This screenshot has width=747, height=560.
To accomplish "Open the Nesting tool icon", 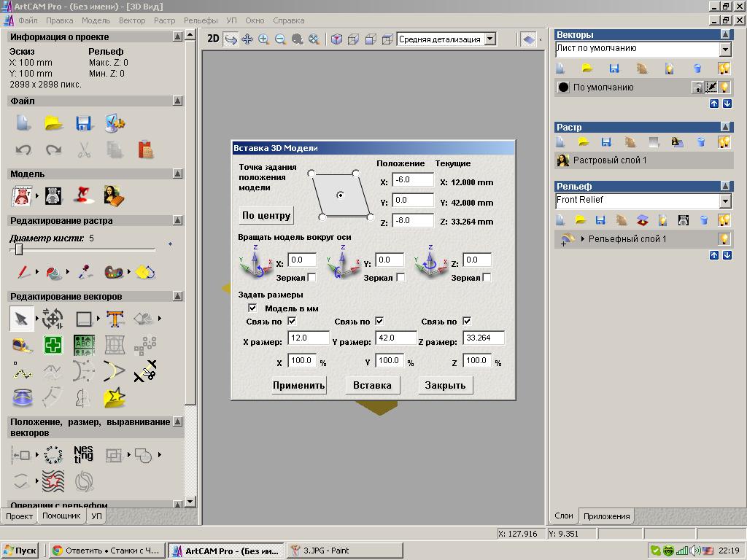I will [83, 454].
